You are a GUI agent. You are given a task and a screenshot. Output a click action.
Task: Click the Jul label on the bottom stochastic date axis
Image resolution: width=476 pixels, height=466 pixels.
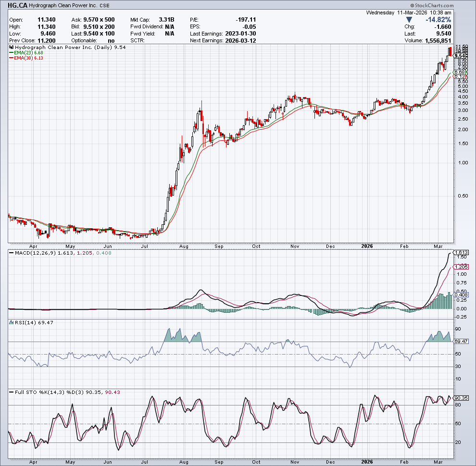(145, 462)
